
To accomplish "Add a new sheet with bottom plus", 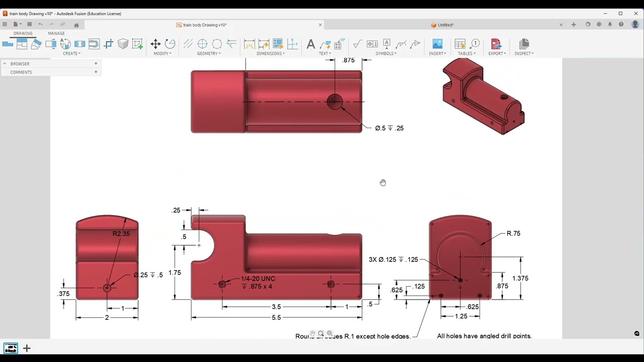I will click(27, 348).
